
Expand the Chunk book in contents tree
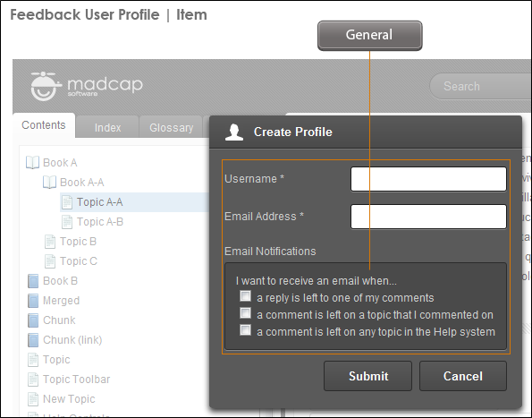pos(59,320)
